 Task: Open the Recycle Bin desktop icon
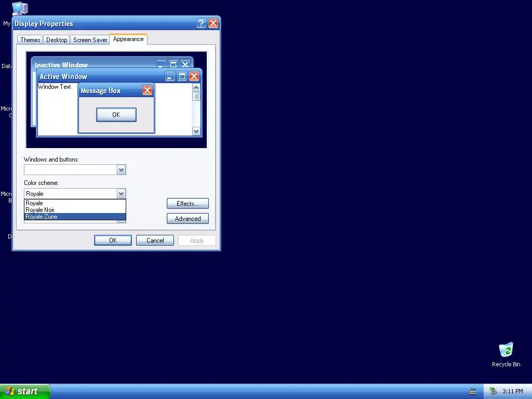pos(506,354)
